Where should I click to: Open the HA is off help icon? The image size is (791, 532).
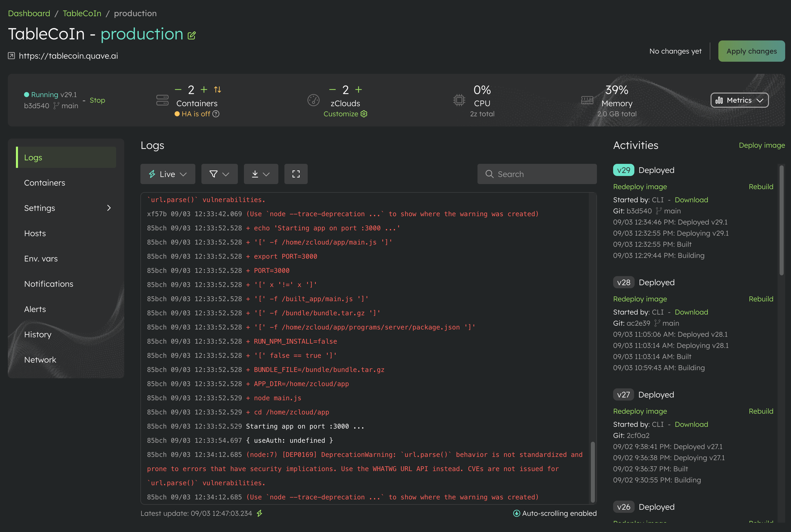pyautogui.click(x=216, y=114)
